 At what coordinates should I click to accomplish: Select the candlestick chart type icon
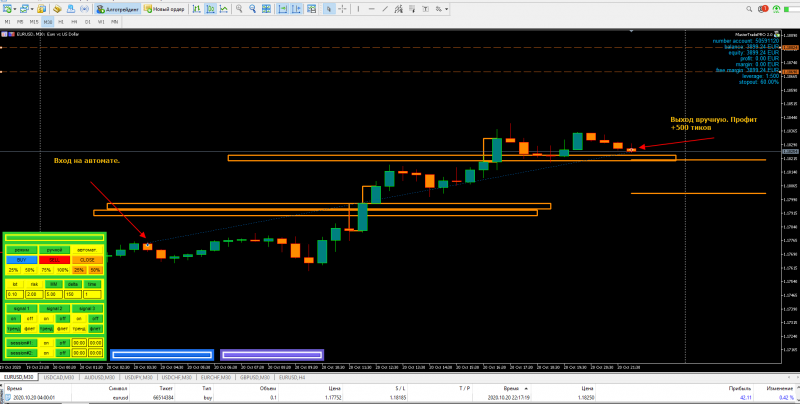click(210, 9)
